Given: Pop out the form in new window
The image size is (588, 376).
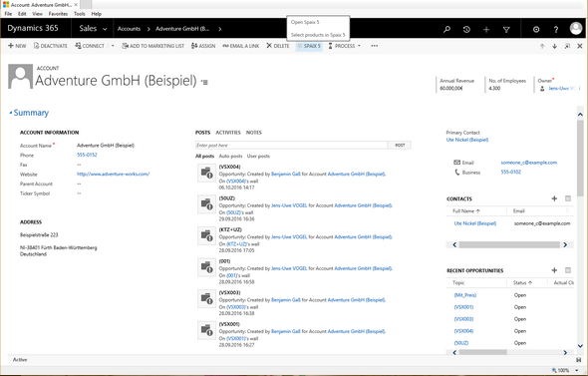Looking at the screenshot, I should (x=567, y=46).
